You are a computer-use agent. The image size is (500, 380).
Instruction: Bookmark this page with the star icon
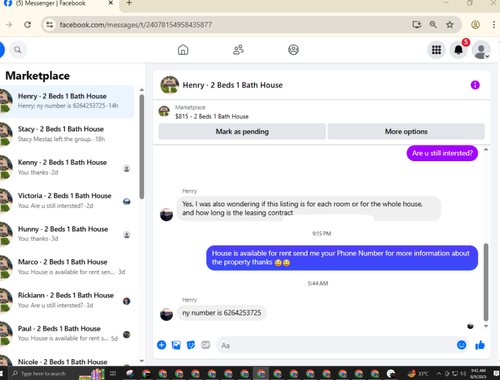(450, 24)
